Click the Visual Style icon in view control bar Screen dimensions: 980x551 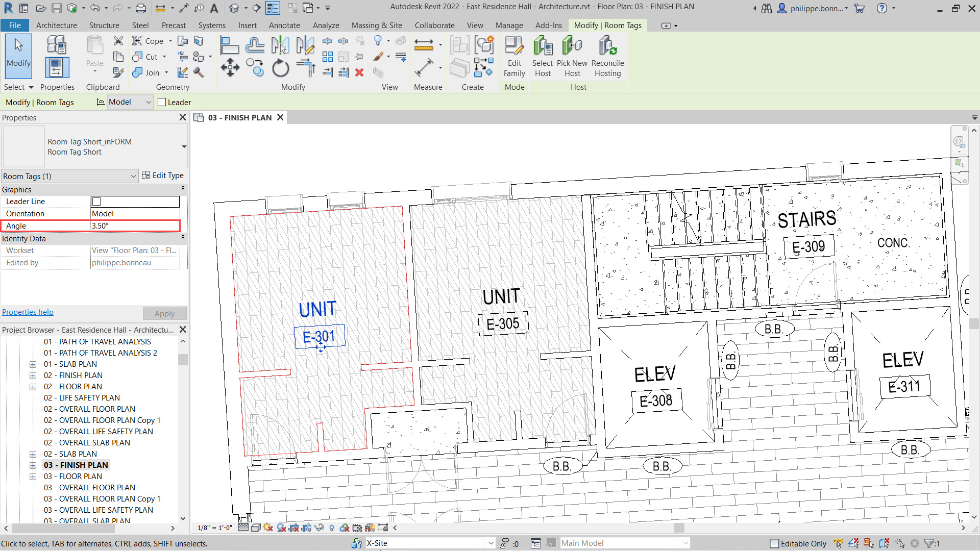point(256,528)
